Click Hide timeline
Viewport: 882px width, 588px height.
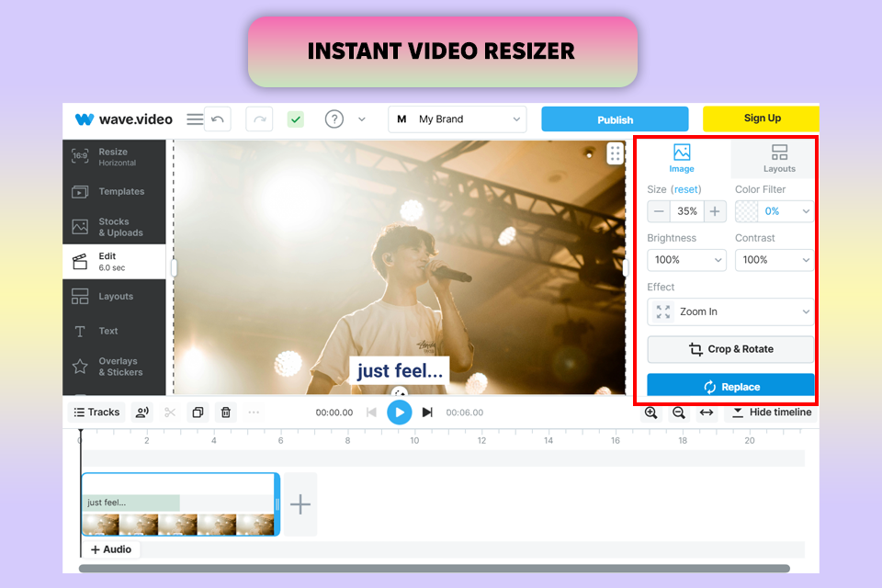pos(772,413)
